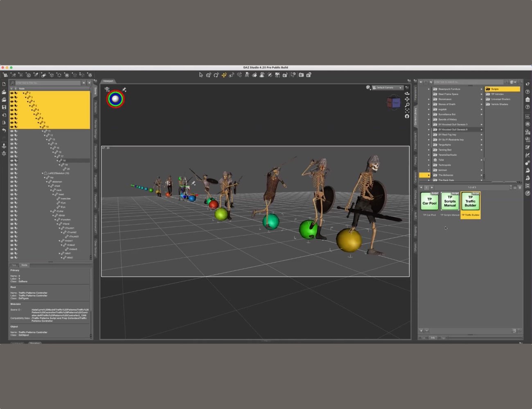Open the Scene pane tab
532x409 pixels.
point(95,91)
